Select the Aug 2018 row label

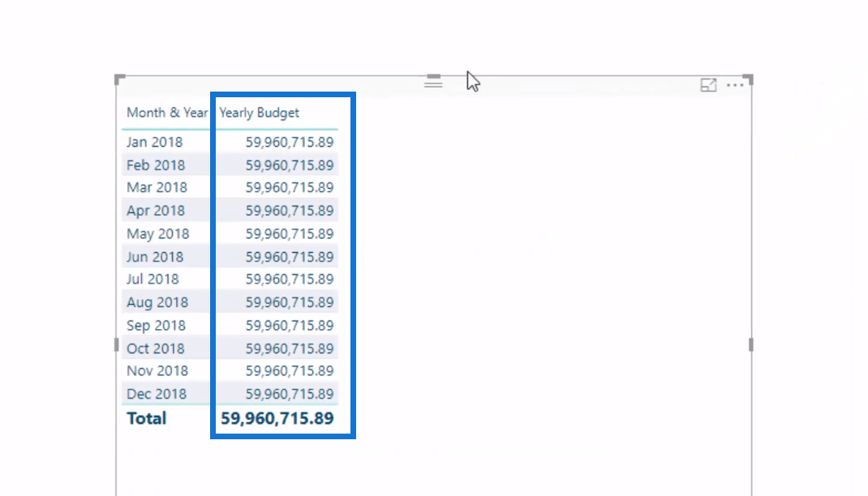157,302
